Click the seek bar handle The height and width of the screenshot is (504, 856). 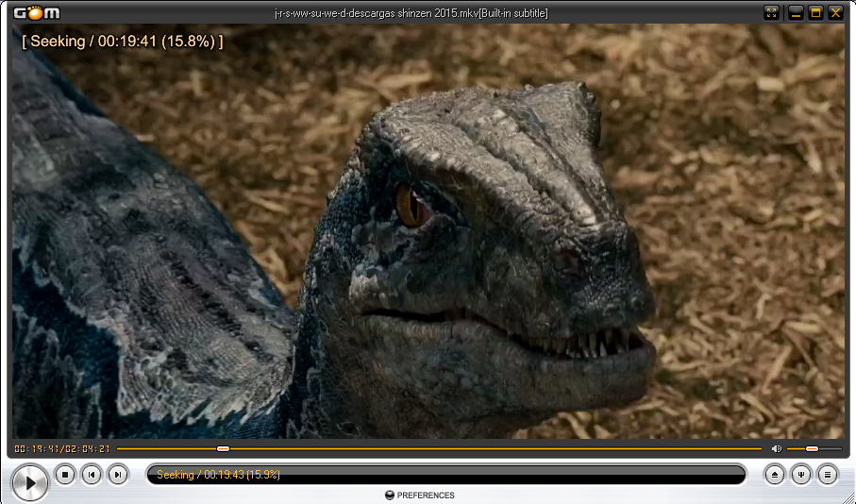point(223,449)
